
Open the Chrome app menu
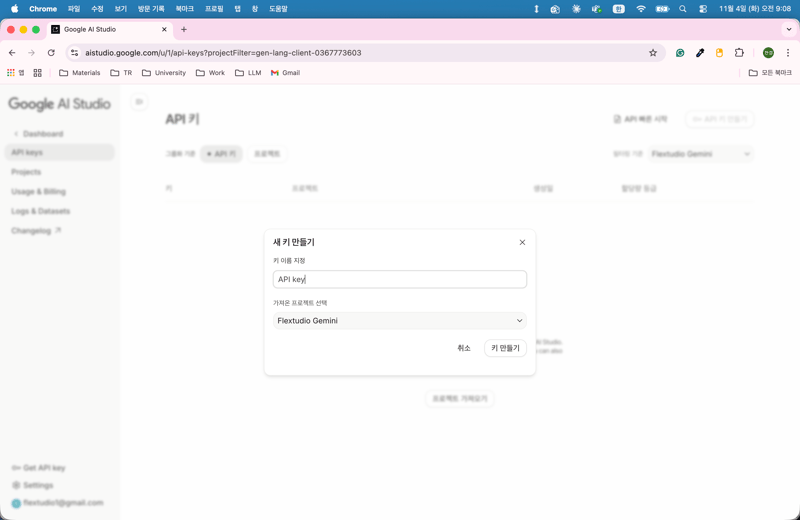pos(43,9)
